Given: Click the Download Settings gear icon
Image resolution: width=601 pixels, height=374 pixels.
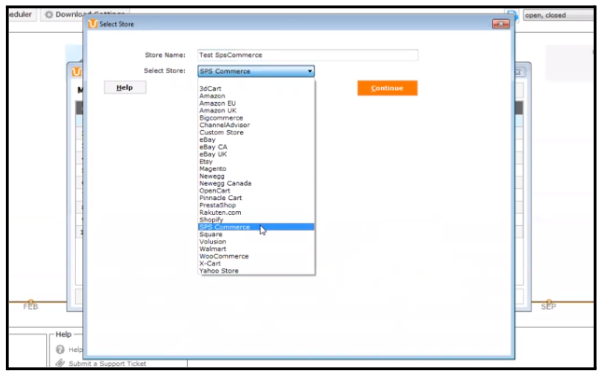Looking at the screenshot, I should [49, 15].
